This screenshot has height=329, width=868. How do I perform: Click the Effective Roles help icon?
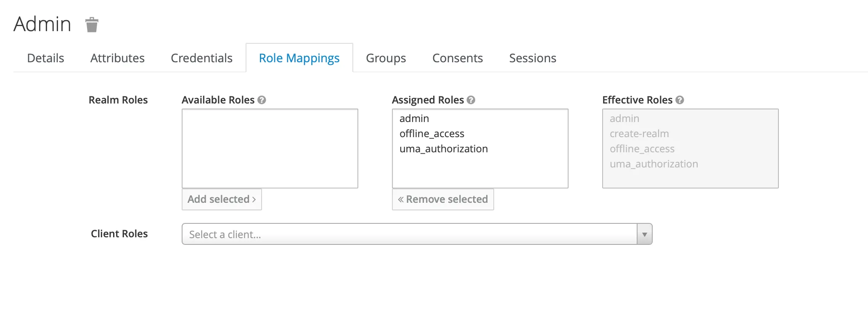tap(680, 100)
